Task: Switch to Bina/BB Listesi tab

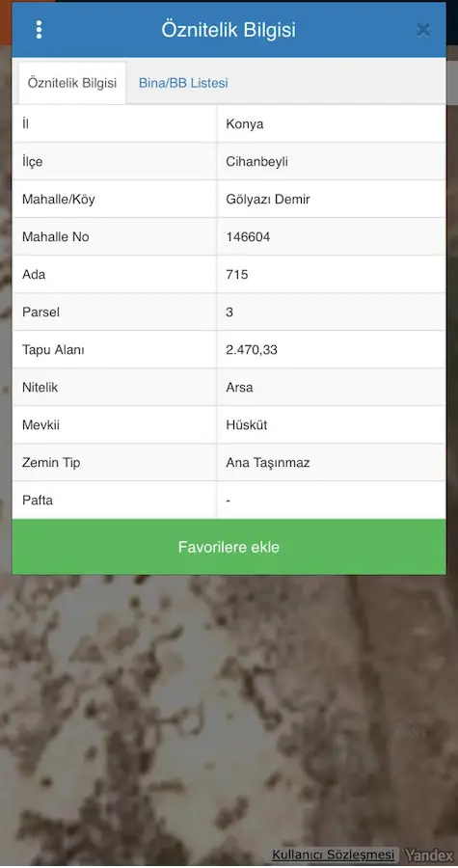Action: (183, 83)
